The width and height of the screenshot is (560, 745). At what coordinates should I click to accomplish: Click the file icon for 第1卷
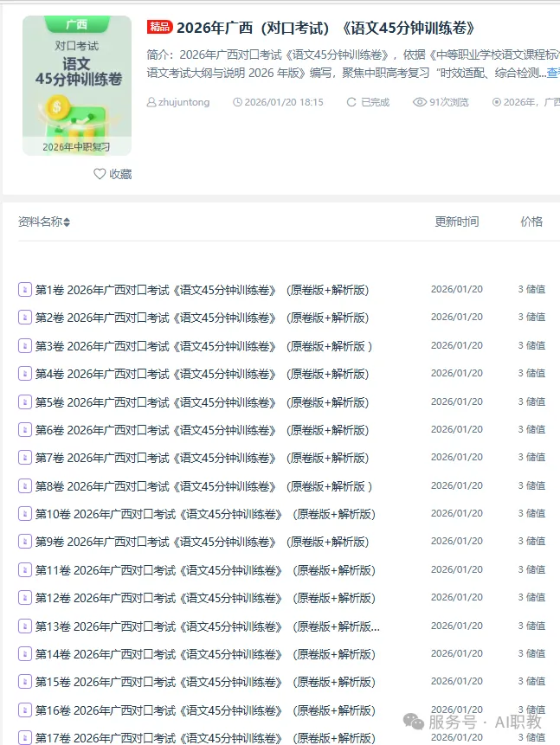point(25,289)
